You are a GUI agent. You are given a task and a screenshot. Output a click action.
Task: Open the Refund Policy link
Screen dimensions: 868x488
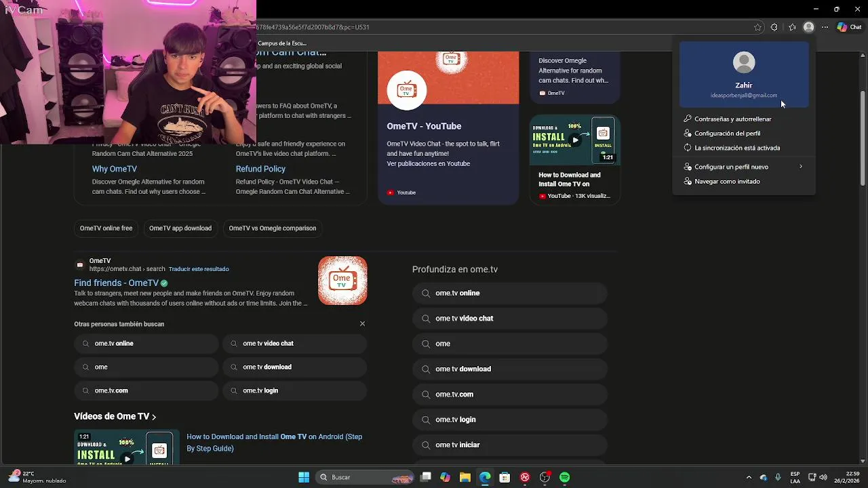click(260, 169)
